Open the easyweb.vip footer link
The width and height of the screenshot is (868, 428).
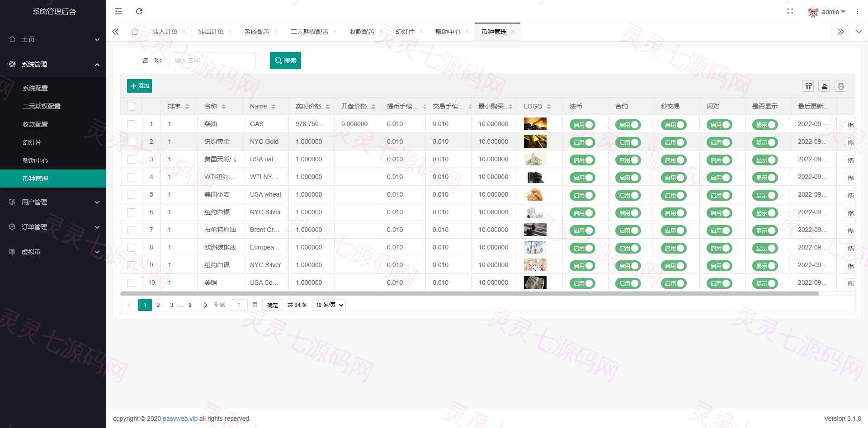tap(180, 419)
